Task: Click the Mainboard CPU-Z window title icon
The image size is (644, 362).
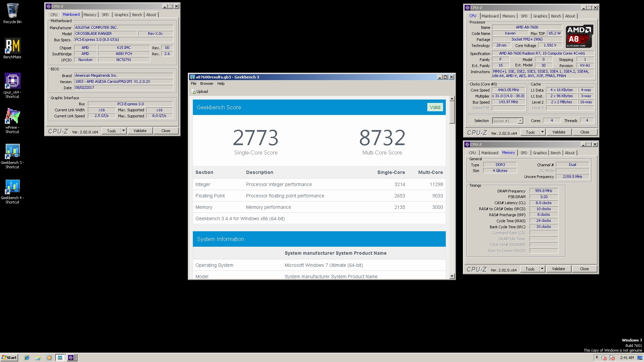Action: coord(49,6)
